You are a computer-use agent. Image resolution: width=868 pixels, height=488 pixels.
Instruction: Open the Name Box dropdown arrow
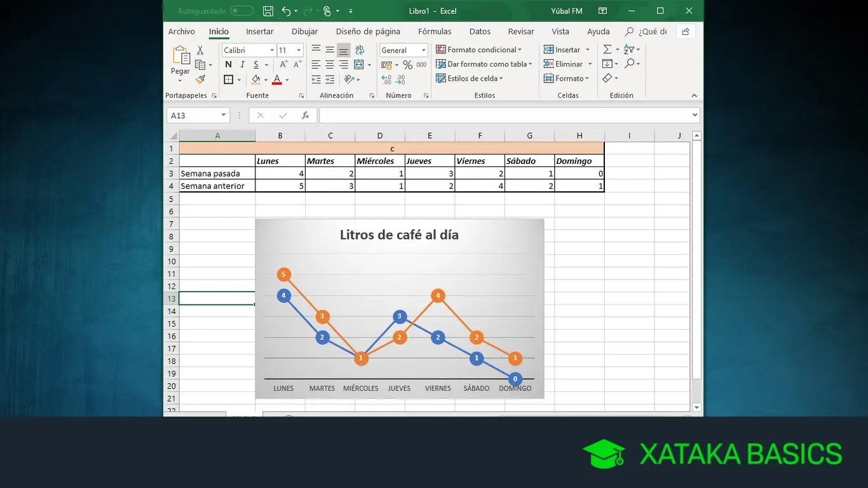click(x=223, y=115)
